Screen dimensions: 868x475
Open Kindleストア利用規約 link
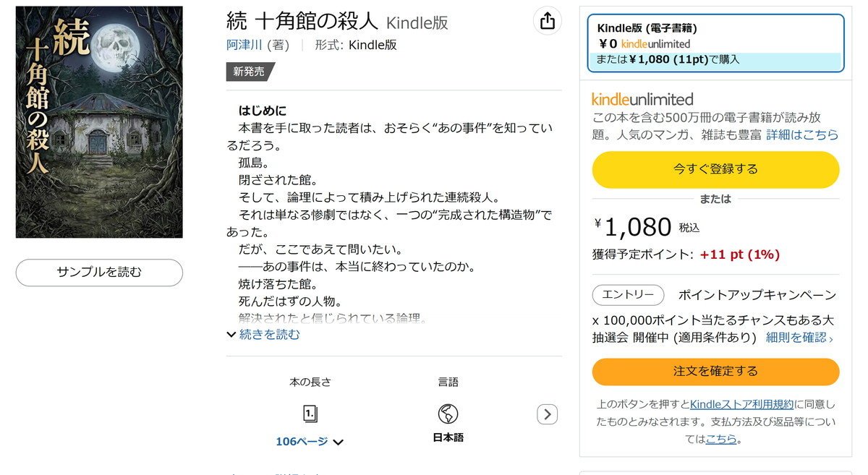(x=741, y=404)
